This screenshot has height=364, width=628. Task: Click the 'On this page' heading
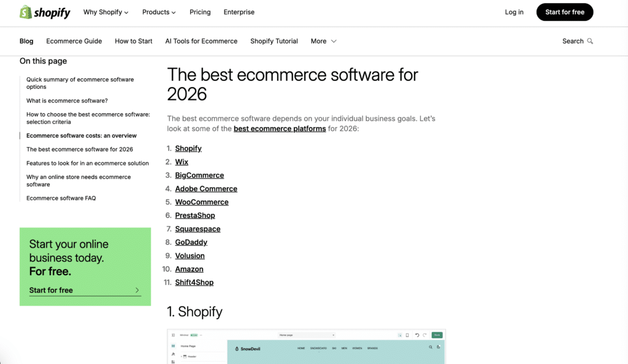[44, 61]
